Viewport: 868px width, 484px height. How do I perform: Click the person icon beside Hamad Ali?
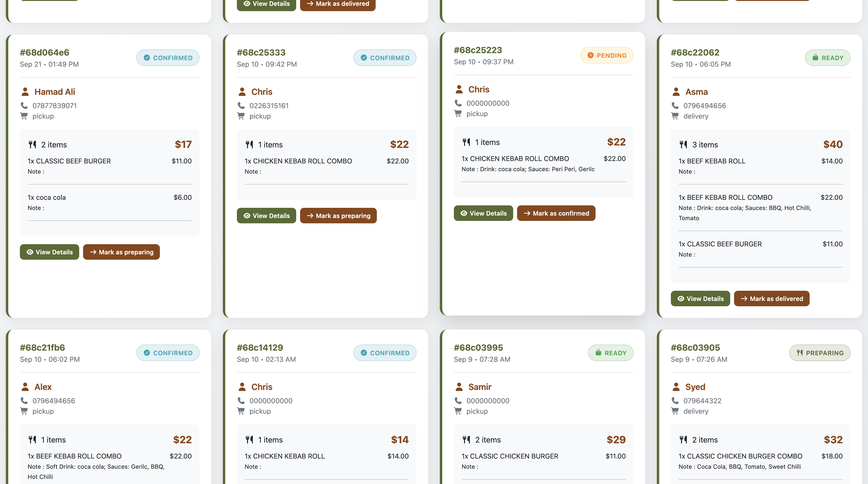25,92
